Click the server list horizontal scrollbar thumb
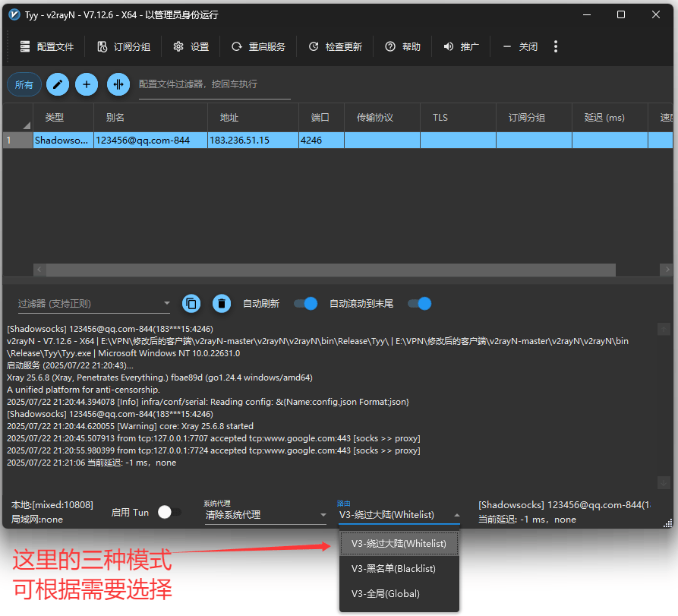 [331, 270]
